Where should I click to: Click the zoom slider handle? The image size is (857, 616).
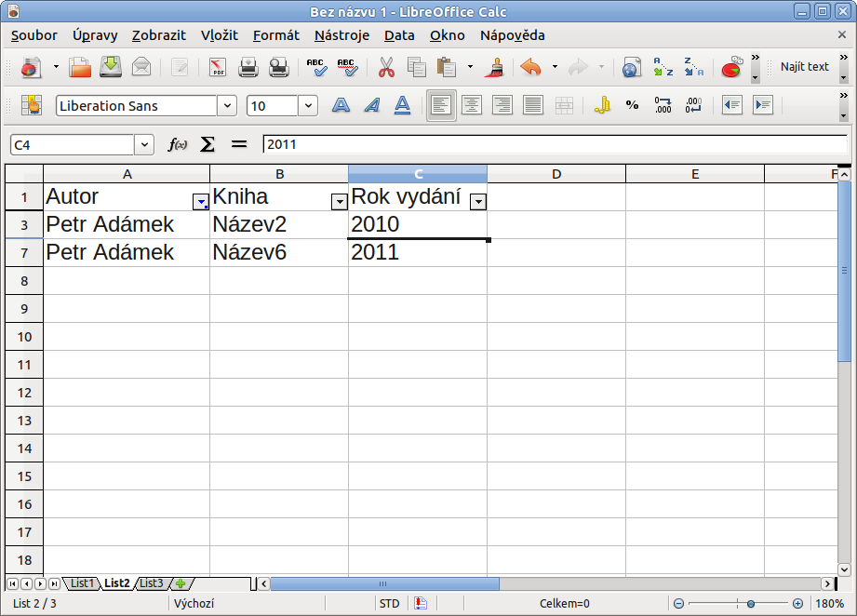pyautogui.click(x=751, y=603)
